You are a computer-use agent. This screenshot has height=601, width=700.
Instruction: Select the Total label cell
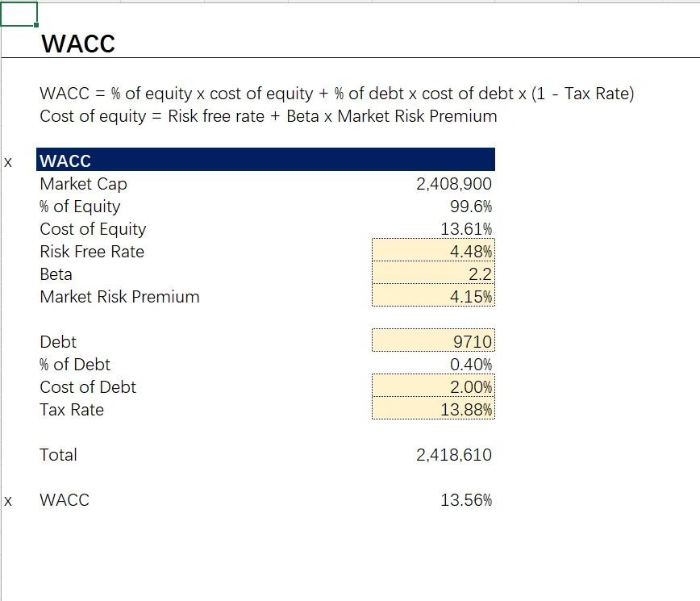coord(59,455)
